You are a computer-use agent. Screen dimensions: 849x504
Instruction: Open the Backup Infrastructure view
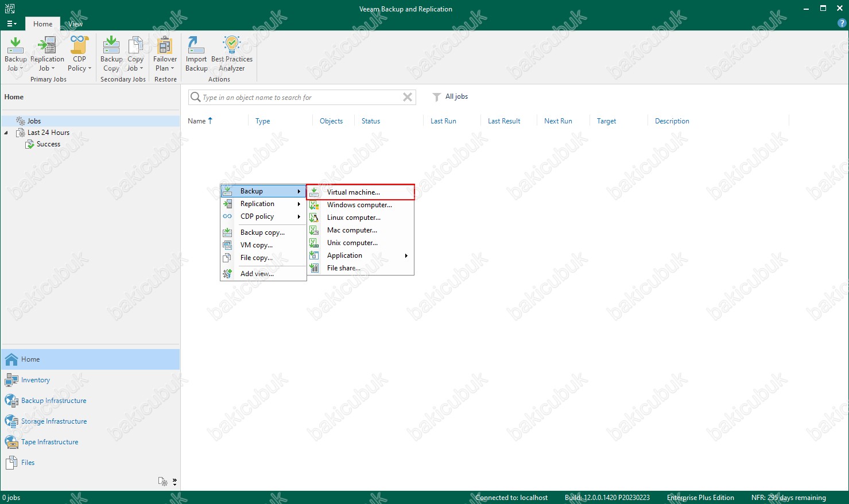click(90, 401)
